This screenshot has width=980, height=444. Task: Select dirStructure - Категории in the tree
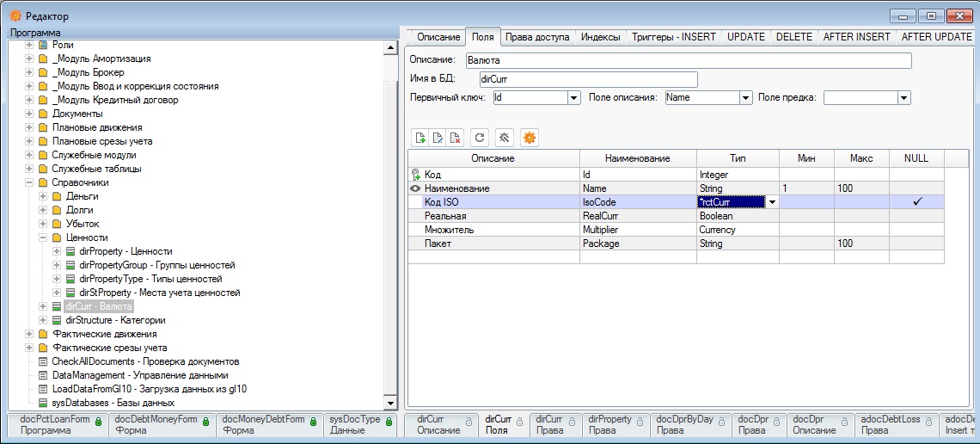pyautogui.click(x=115, y=320)
